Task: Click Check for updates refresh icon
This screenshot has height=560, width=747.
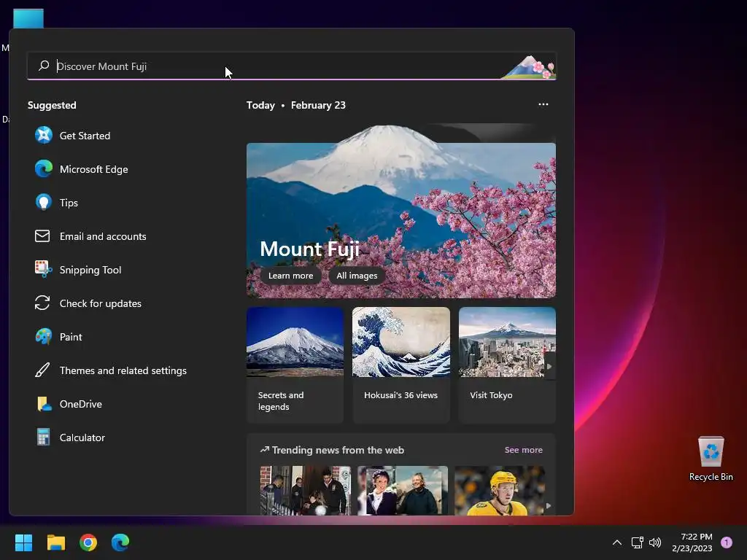Action: click(42, 303)
